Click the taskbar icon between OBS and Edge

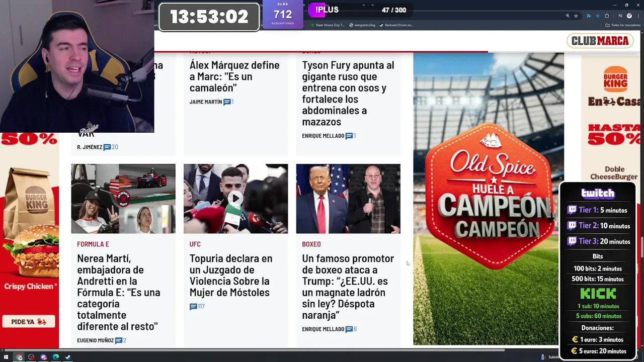43,357
